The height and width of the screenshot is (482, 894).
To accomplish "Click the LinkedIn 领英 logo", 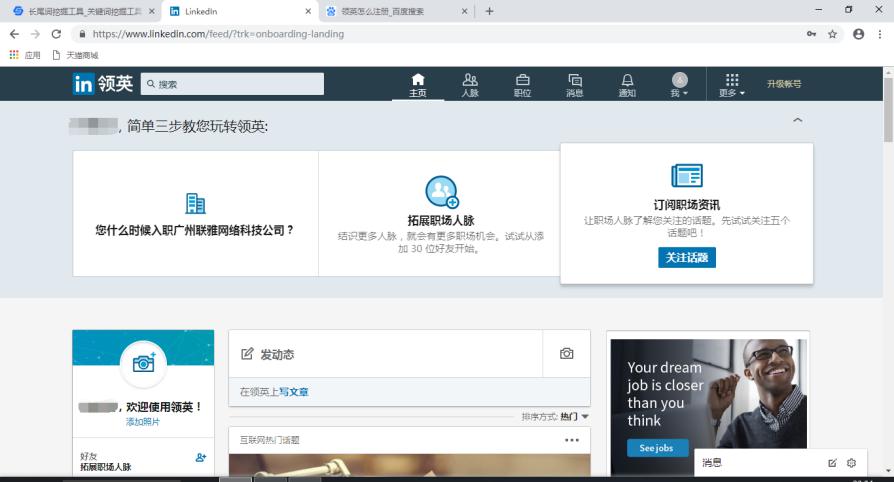I will point(103,84).
